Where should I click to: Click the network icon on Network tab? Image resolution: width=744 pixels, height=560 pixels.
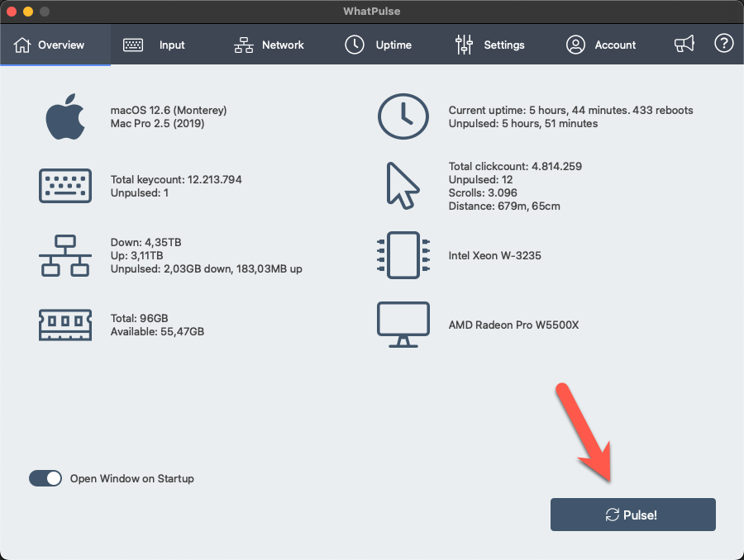[x=243, y=45]
